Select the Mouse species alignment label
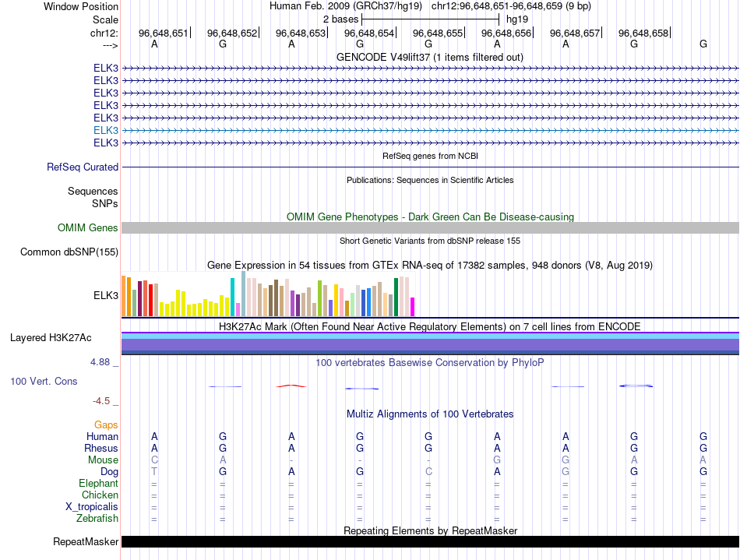The image size is (740, 560). coord(103,460)
